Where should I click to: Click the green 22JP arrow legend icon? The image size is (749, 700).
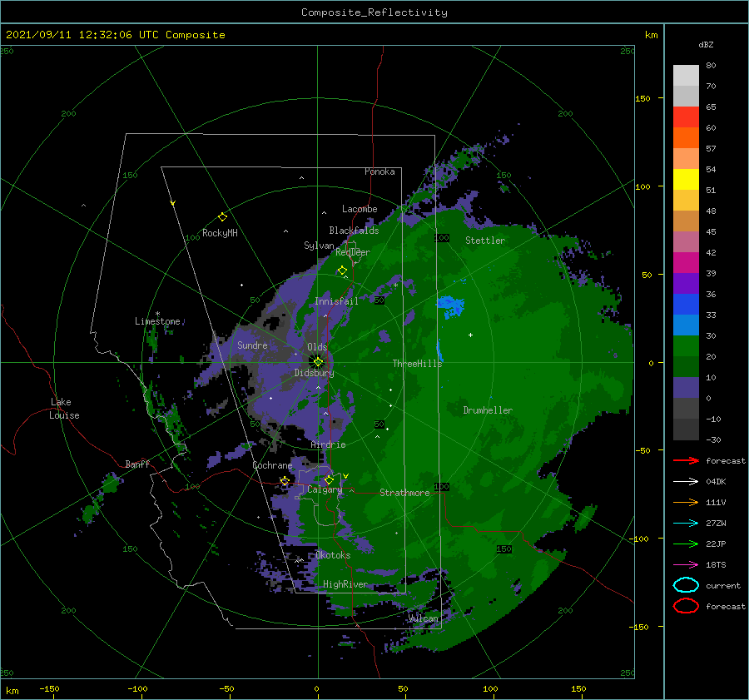[686, 544]
